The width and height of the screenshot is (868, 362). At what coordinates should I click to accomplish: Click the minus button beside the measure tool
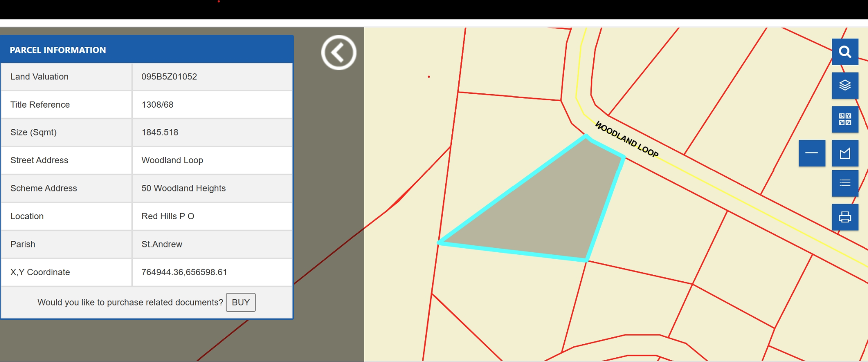click(x=812, y=153)
